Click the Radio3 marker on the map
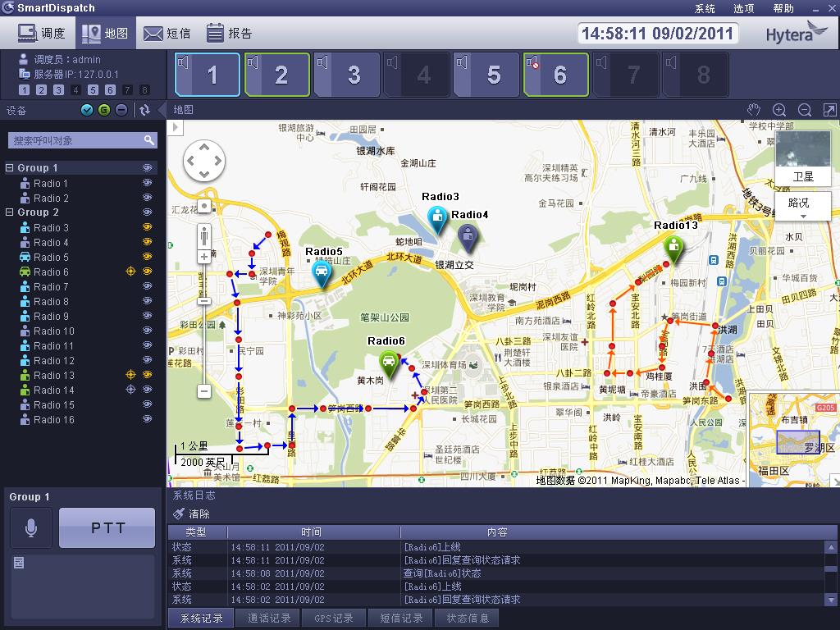This screenshot has height=630, width=840. click(438, 220)
